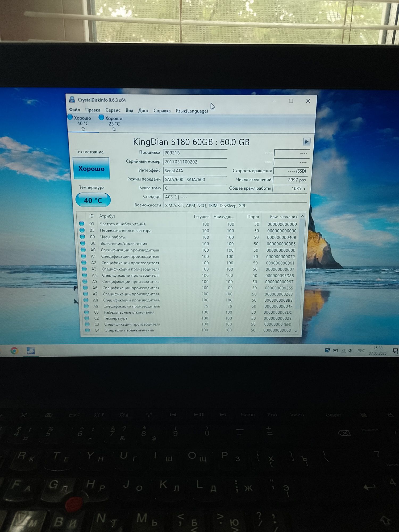Screen dimensions: 399x532
Task: Click the battery icon in system tray
Action: [335, 351]
